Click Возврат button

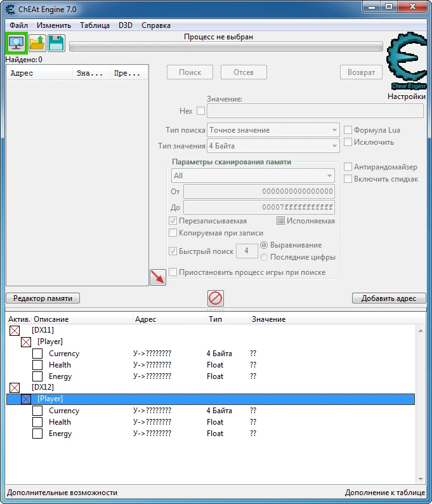point(362,72)
